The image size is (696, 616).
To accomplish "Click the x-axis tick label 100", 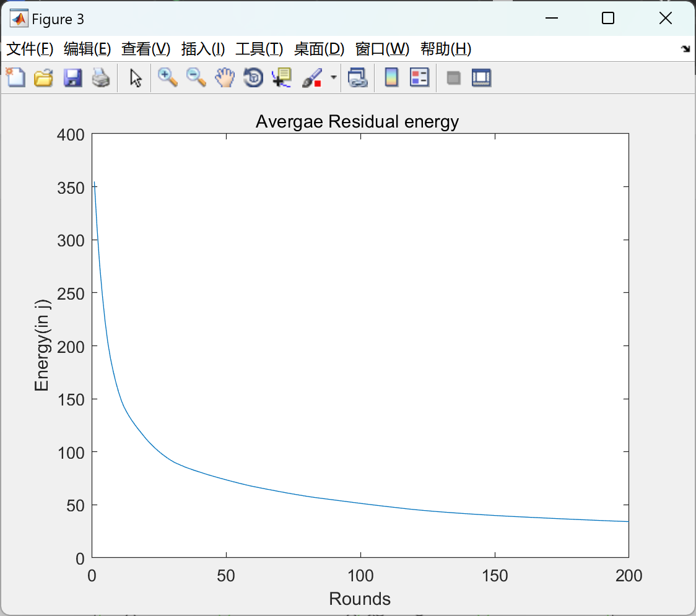I will 360,576.
